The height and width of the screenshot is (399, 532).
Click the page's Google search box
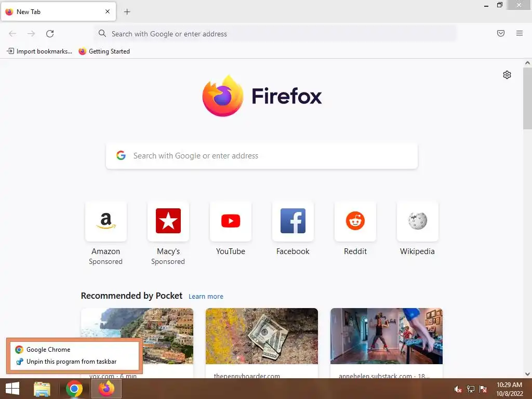(x=262, y=156)
